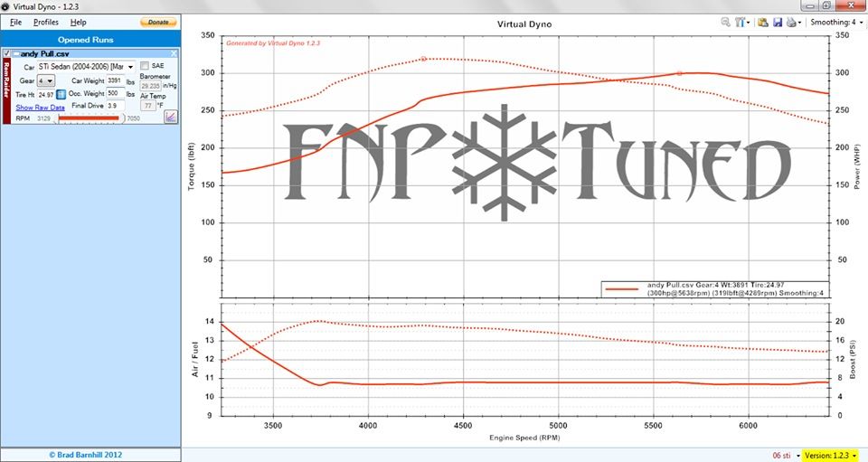Save the dyno graph with floppy icon

pyautogui.click(x=778, y=22)
